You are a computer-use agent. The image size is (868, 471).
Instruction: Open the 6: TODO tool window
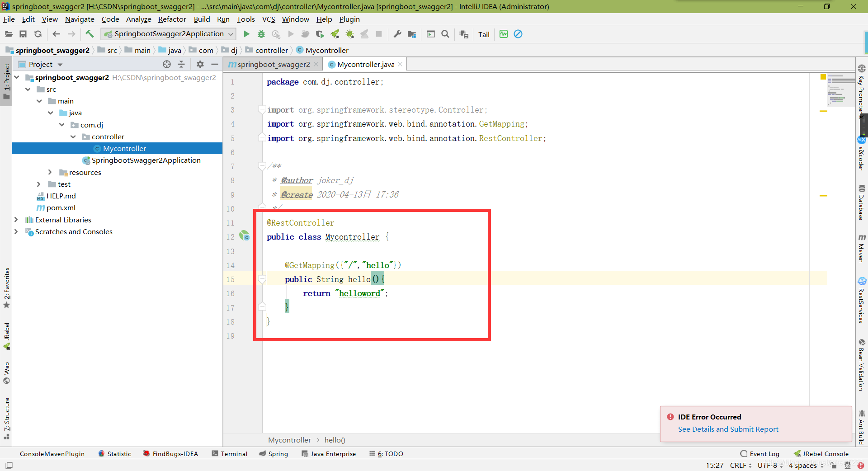tap(386, 454)
